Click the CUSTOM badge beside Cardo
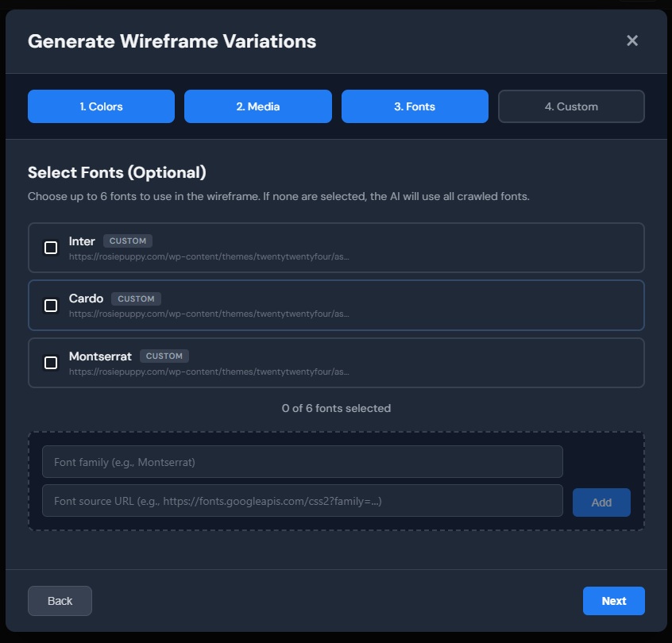 [136, 299]
